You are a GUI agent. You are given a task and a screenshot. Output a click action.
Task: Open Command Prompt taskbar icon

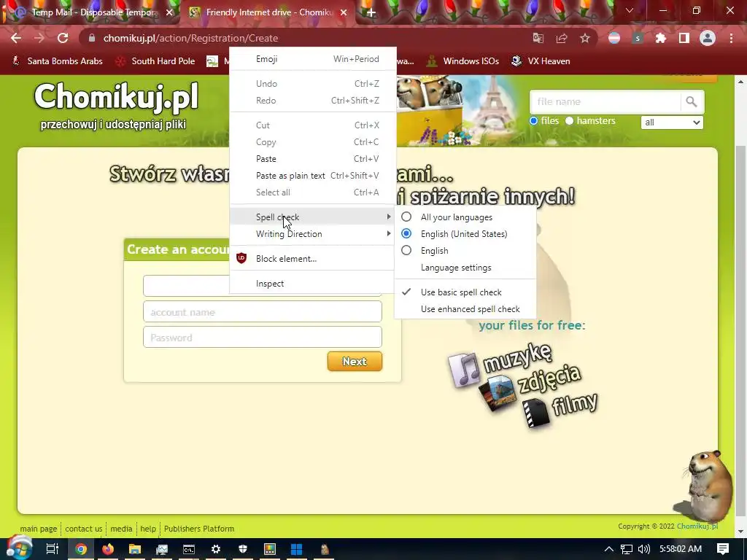pos(189,549)
